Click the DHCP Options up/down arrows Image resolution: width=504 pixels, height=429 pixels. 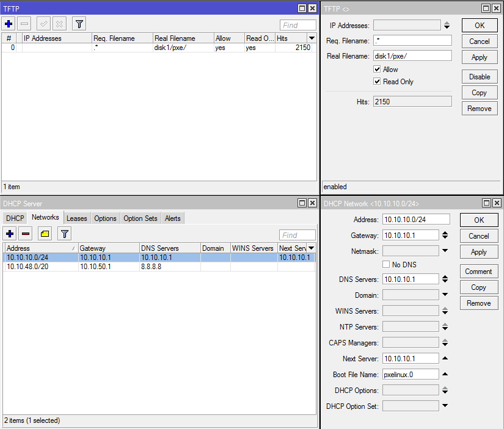tap(445, 390)
